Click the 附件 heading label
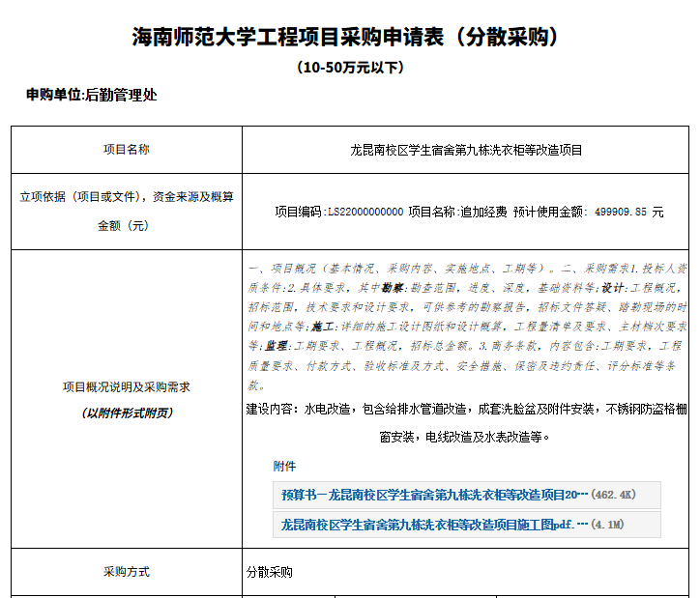 (284, 466)
